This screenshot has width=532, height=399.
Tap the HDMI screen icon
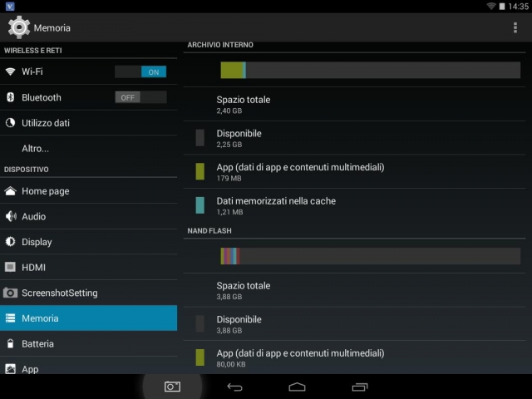click(11, 267)
